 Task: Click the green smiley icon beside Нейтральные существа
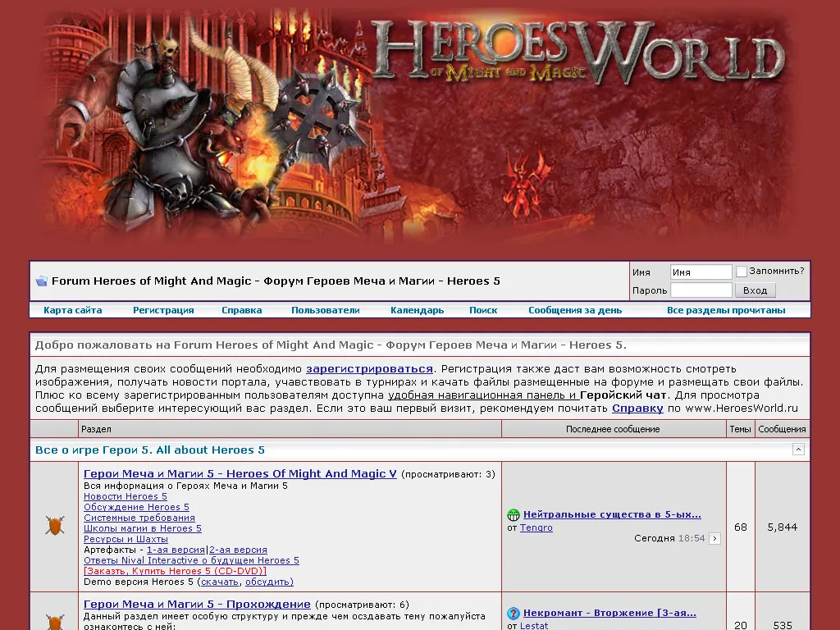click(x=514, y=515)
